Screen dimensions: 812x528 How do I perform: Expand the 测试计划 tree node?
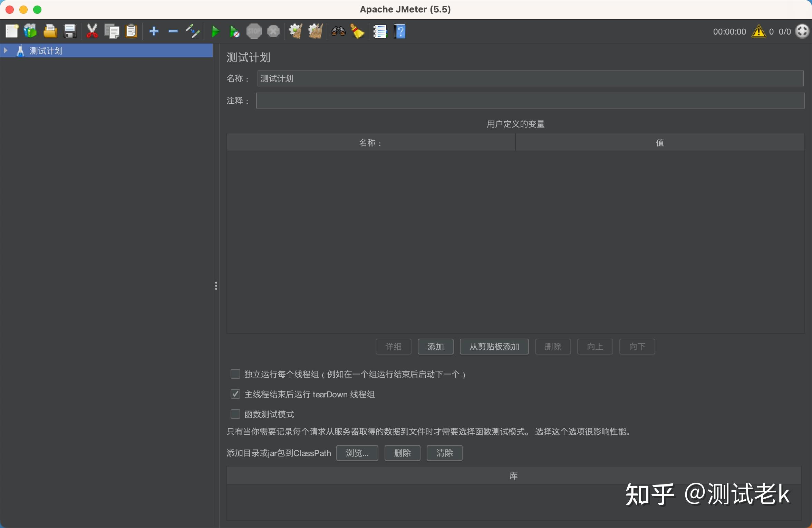pyautogui.click(x=6, y=50)
